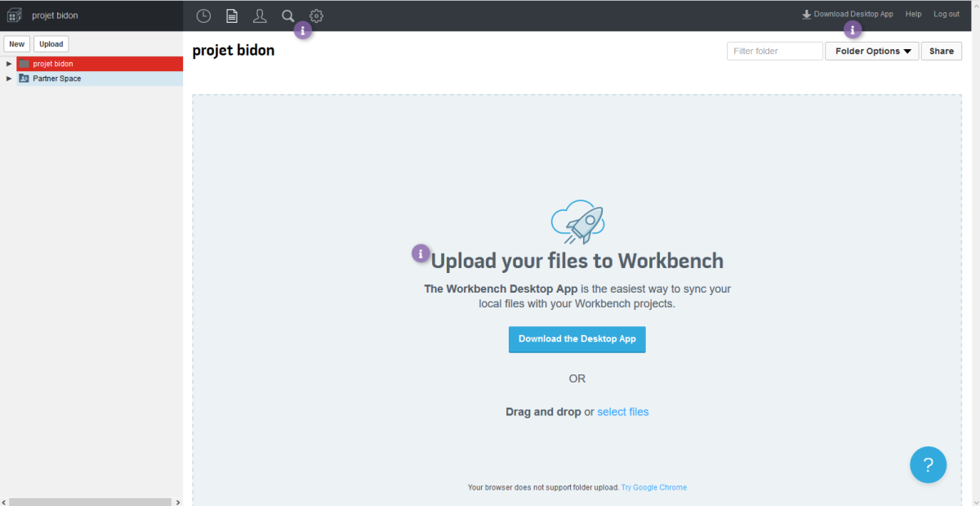This screenshot has height=506, width=980.
Task: Open the recent activity clock icon
Action: [x=203, y=16]
